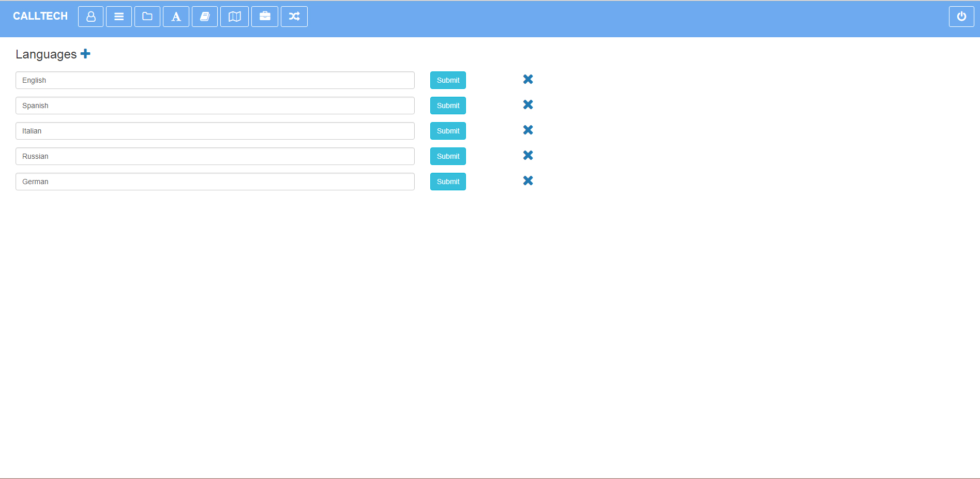Delete the English language row

pyautogui.click(x=527, y=79)
